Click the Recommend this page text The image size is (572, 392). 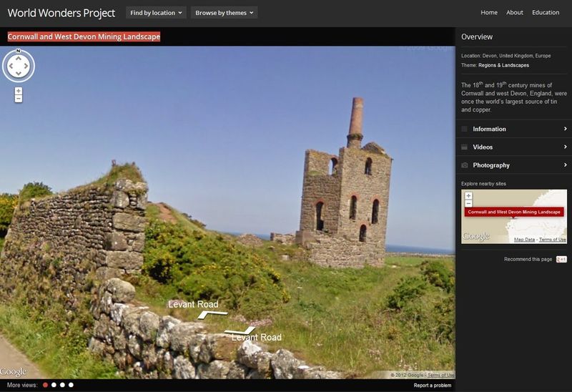click(528, 259)
